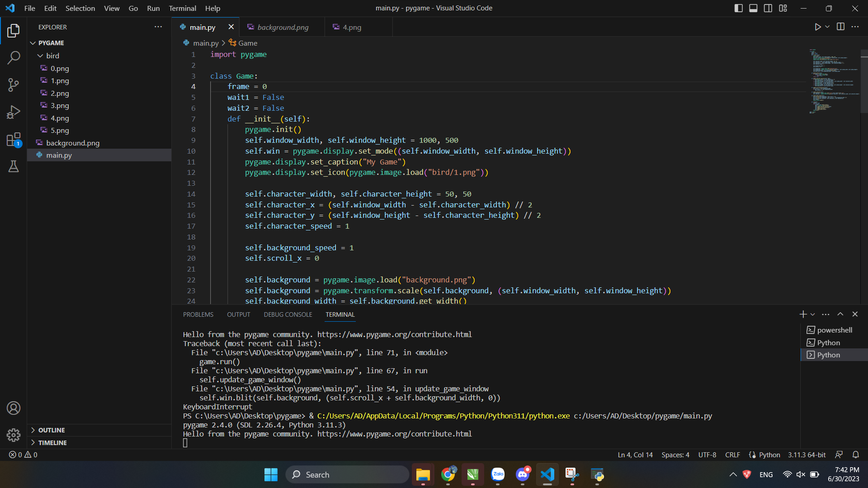This screenshot has width=868, height=488.
Task: Click the editor minimap overview
Action: coord(834,81)
